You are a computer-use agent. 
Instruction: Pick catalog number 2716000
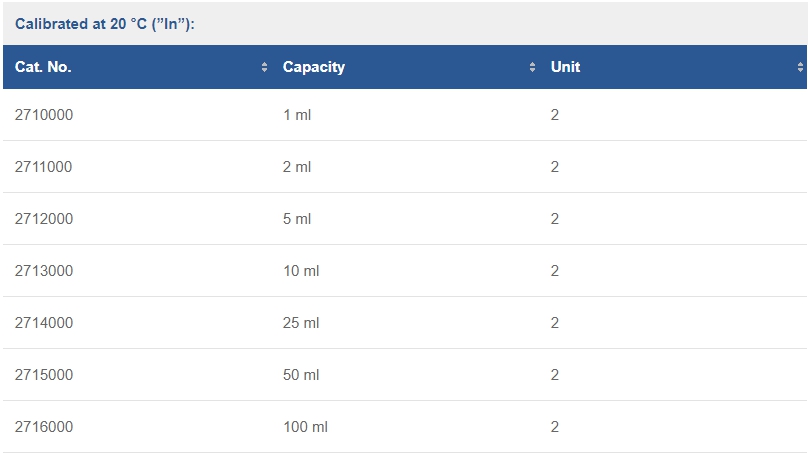point(44,427)
